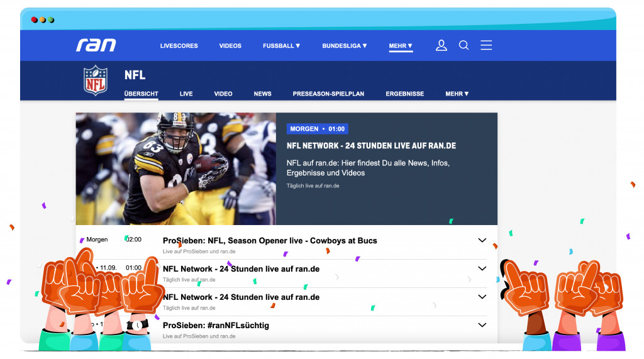644x359 pixels.
Task: Click the NFL Network 24 Stunden headline
Action: [x=371, y=146]
